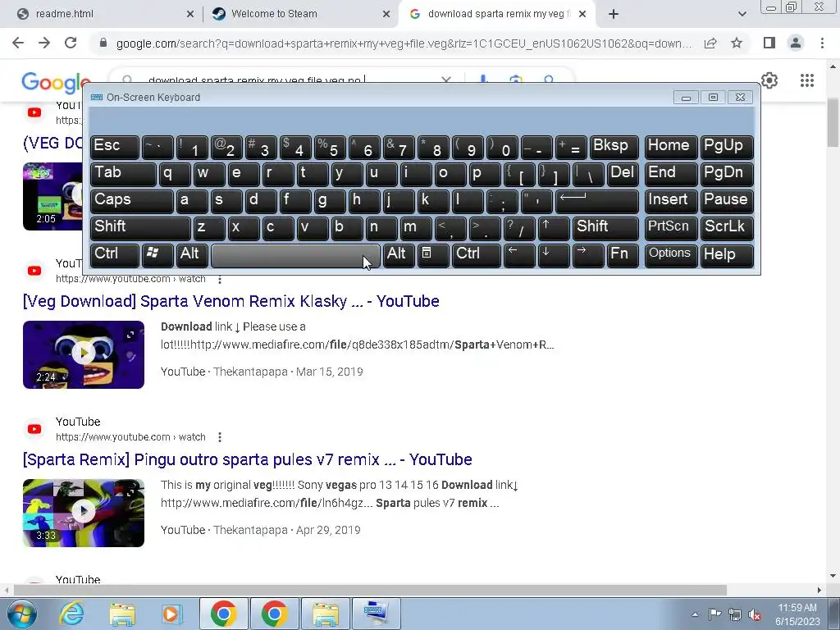Bookmark this page with the star icon
Image resolution: width=840 pixels, height=630 pixels.
tap(737, 43)
